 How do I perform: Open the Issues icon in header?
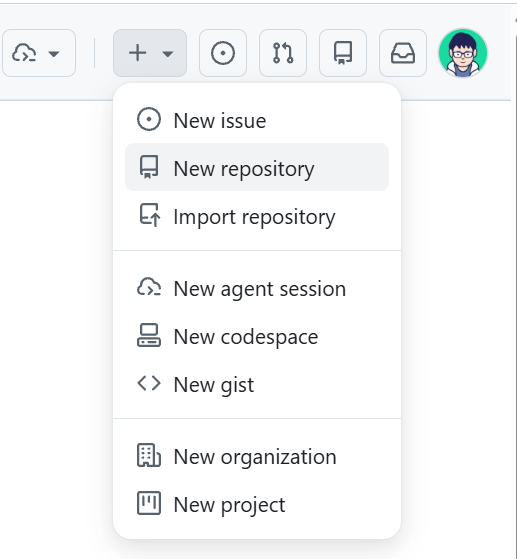tap(223, 53)
